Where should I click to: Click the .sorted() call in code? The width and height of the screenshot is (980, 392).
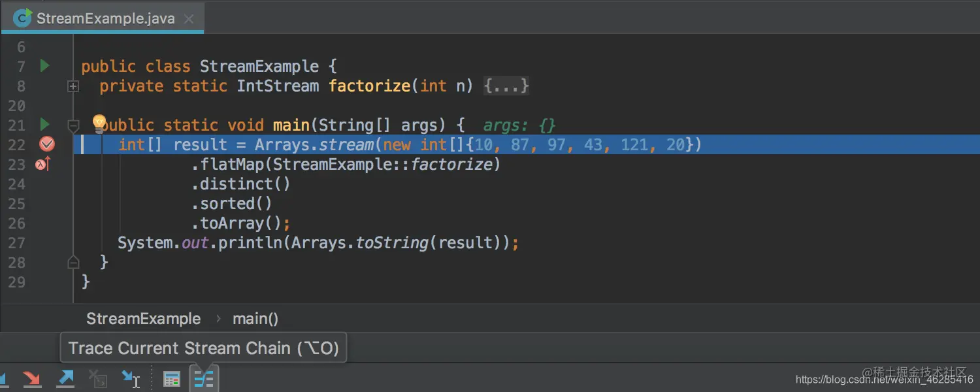coord(232,203)
